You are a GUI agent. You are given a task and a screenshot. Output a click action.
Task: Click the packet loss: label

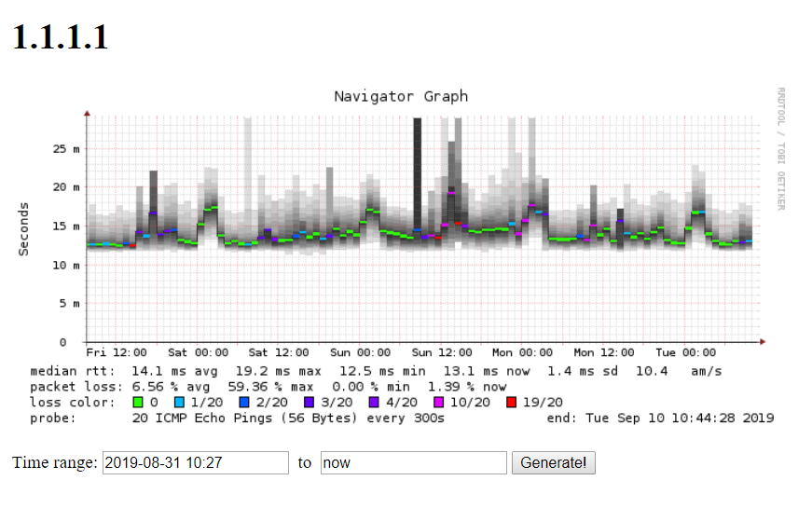[x=76, y=387]
